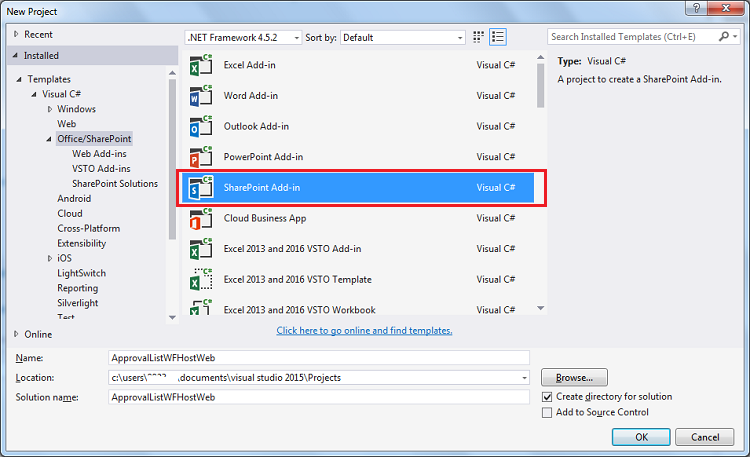Toggle Create directory for solution checkbox

coord(547,397)
